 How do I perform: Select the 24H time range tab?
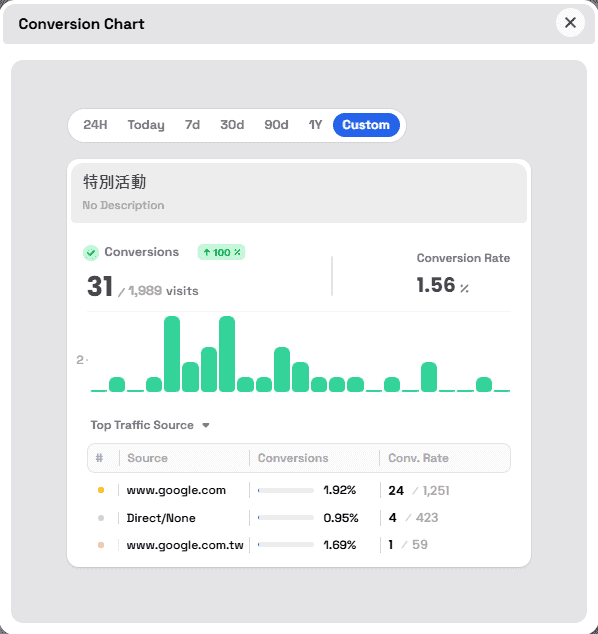pos(95,125)
